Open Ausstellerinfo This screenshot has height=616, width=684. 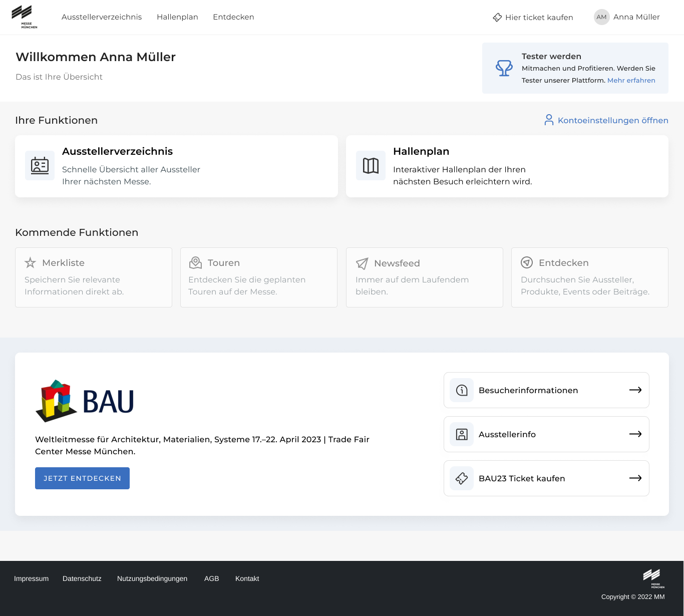click(x=546, y=434)
